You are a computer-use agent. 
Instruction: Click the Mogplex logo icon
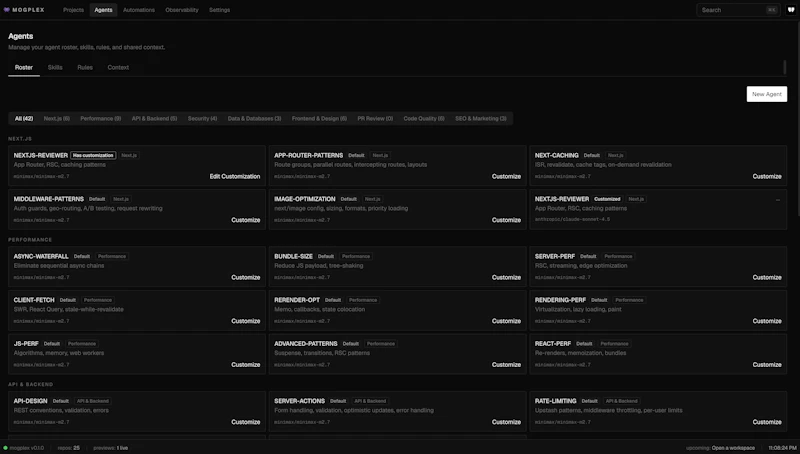(x=7, y=10)
